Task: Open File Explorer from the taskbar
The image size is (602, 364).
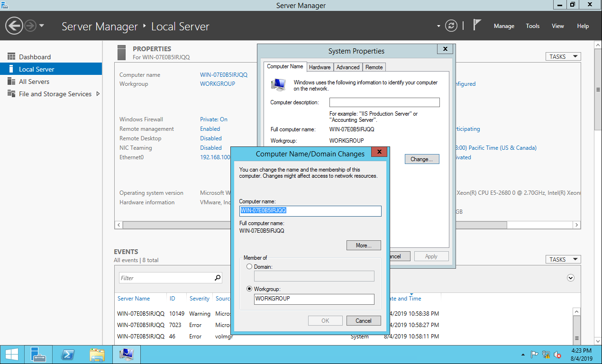Action: coord(97,355)
